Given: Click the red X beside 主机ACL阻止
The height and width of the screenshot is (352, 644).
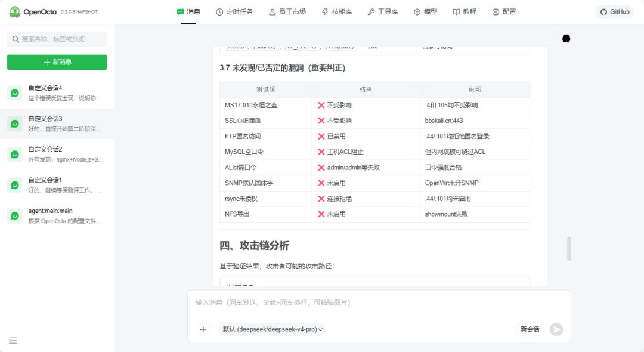Looking at the screenshot, I should pyautogui.click(x=321, y=152).
